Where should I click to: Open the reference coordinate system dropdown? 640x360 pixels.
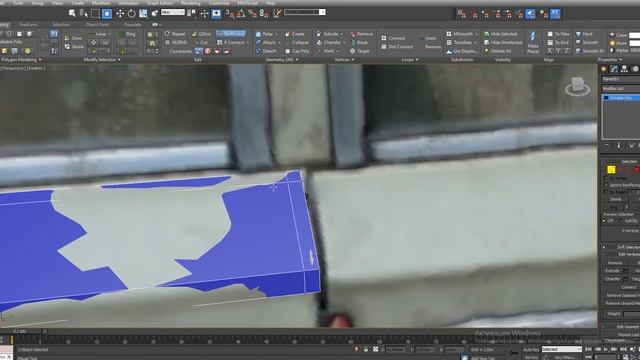point(173,13)
